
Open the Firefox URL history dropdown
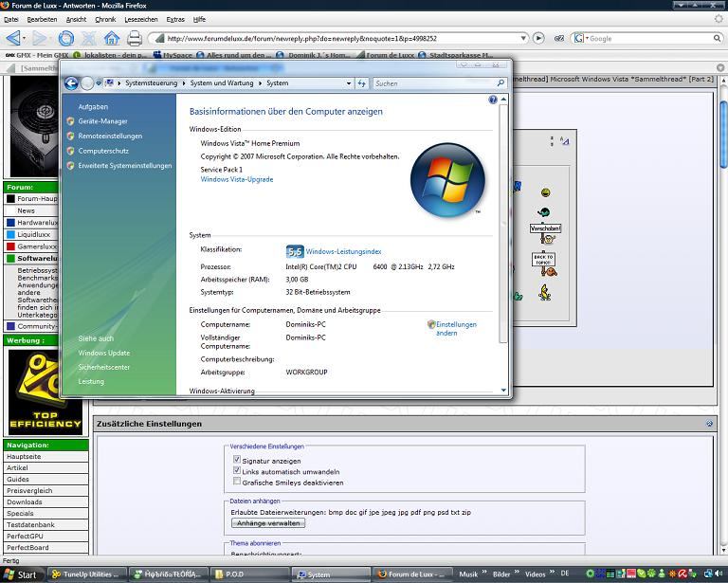pos(523,38)
